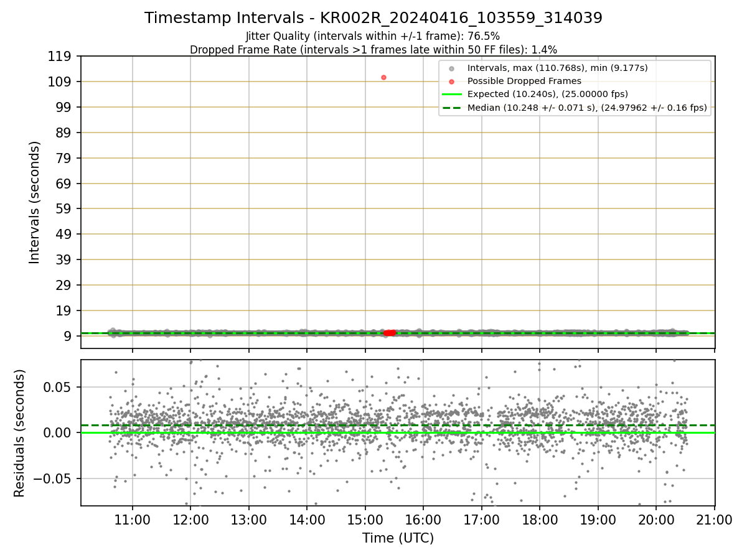Click the y-axis tick label '99'
This screenshot has height=560, width=747.
65,108
